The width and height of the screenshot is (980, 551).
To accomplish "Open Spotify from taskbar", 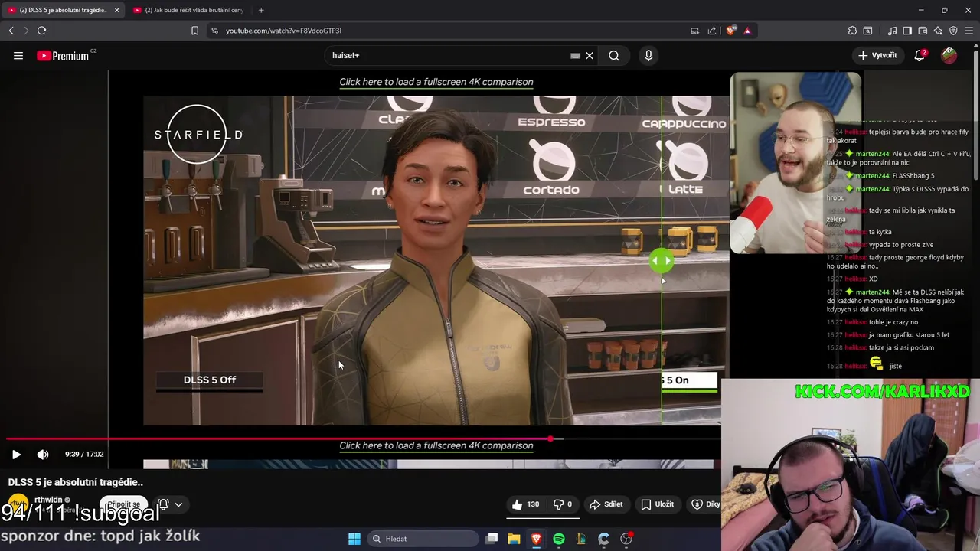I will pyautogui.click(x=559, y=539).
